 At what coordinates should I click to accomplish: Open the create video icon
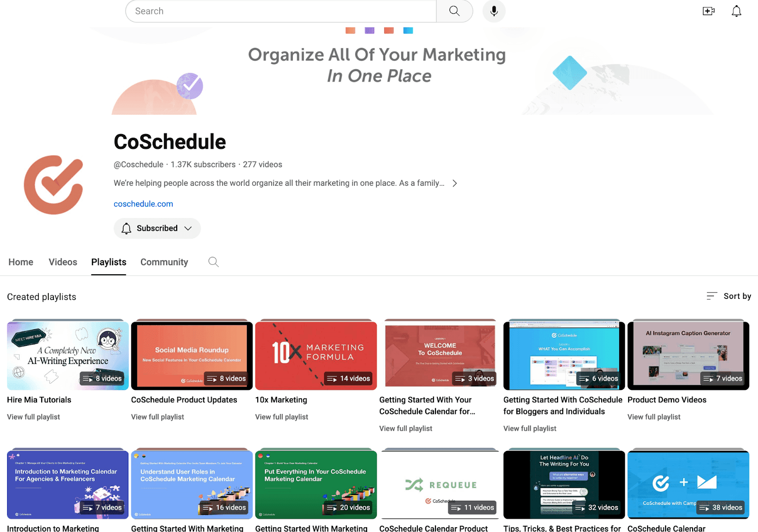(708, 11)
